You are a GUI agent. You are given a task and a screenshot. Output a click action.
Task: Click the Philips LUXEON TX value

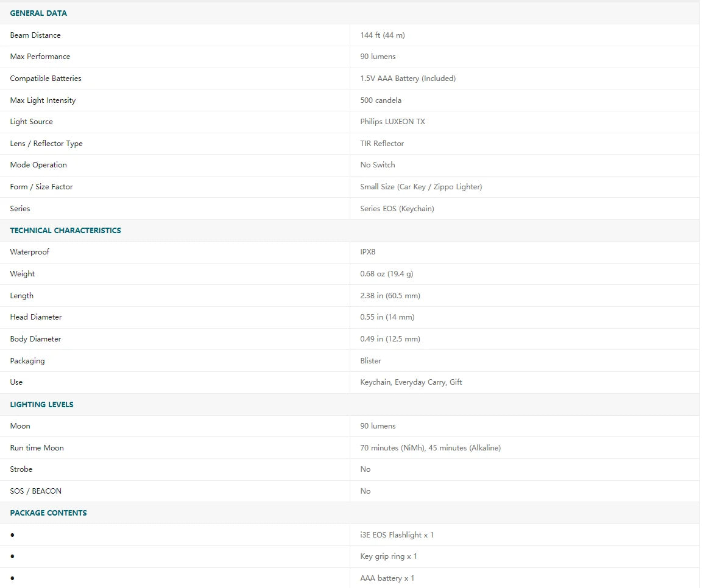392,122
